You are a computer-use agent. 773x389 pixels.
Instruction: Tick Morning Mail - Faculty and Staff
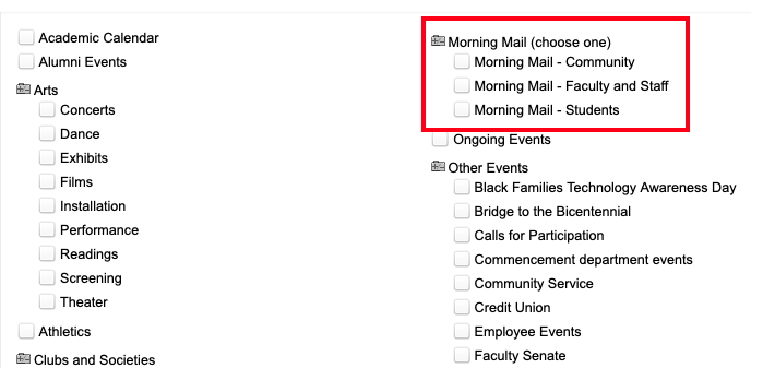click(461, 86)
